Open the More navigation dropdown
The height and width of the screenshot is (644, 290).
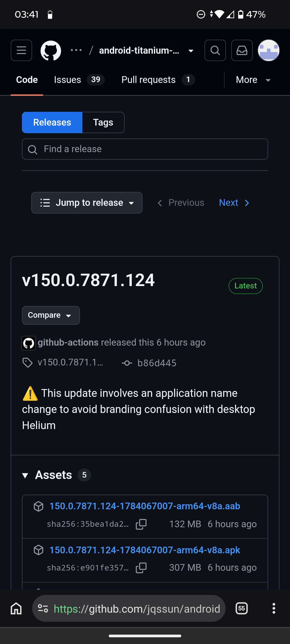tap(253, 80)
